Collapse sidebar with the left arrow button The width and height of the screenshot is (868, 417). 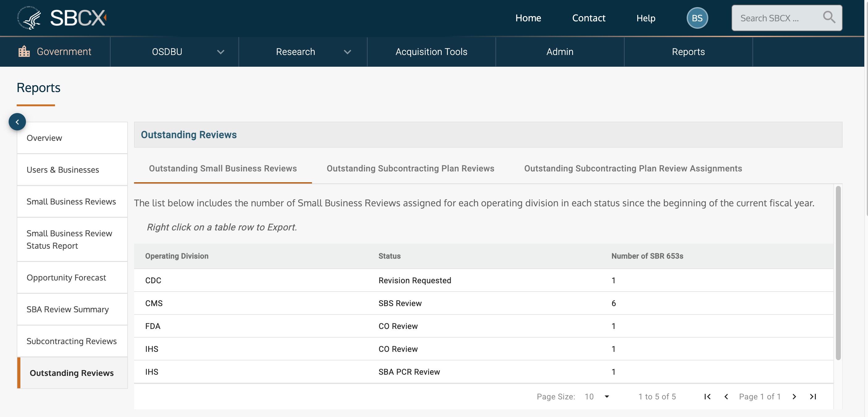17,122
